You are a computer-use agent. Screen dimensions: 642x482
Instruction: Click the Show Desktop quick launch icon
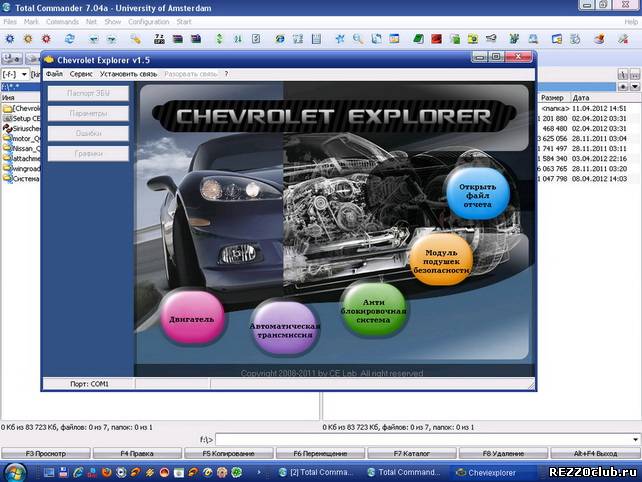(x=49, y=473)
